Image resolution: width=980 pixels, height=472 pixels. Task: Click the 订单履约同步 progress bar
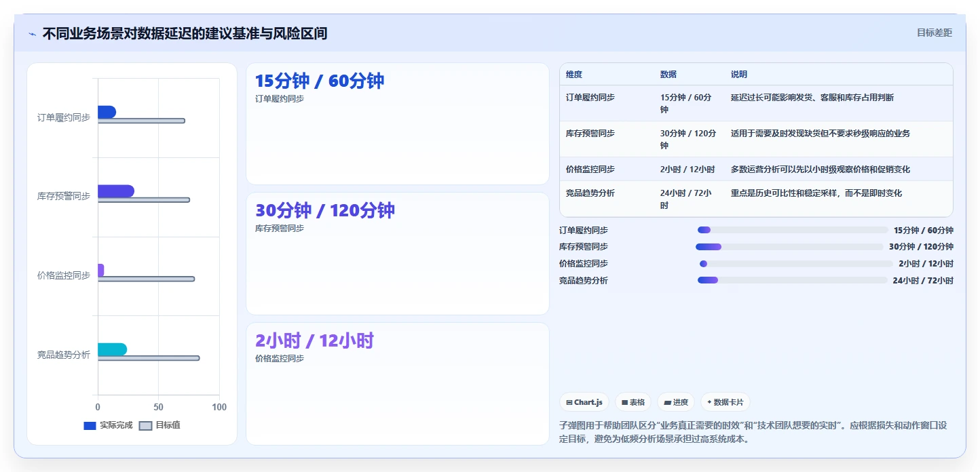click(x=793, y=230)
